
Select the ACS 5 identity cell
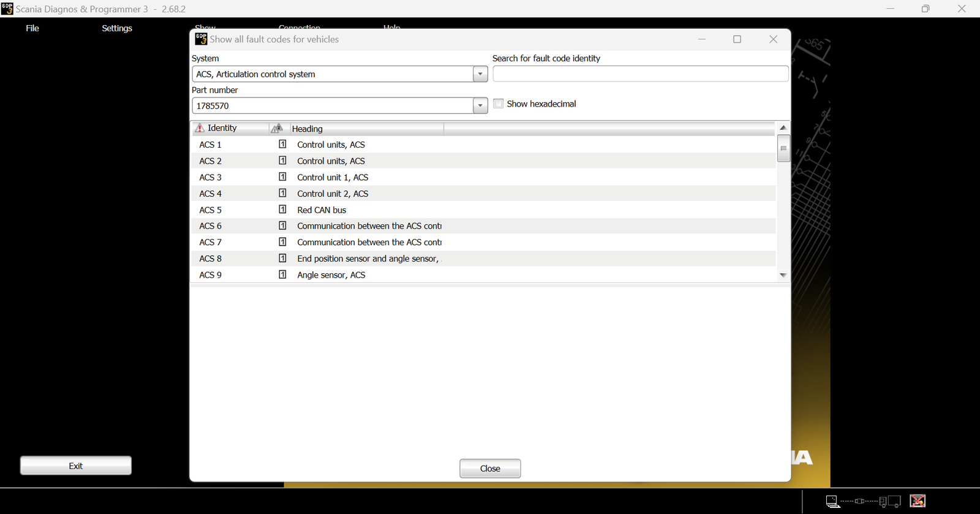point(210,210)
